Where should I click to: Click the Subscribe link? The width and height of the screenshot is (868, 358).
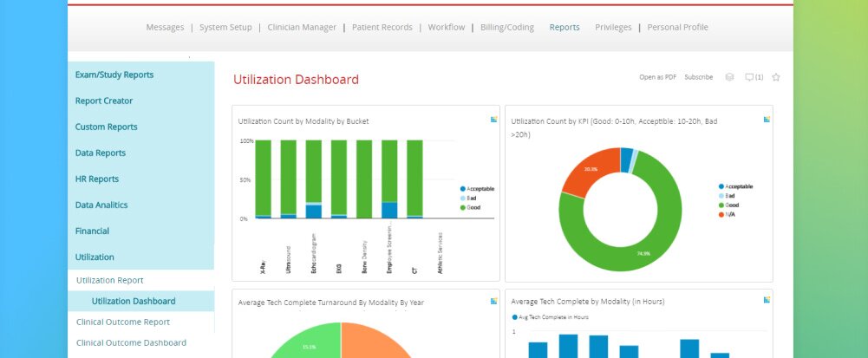tap(698, 77)
